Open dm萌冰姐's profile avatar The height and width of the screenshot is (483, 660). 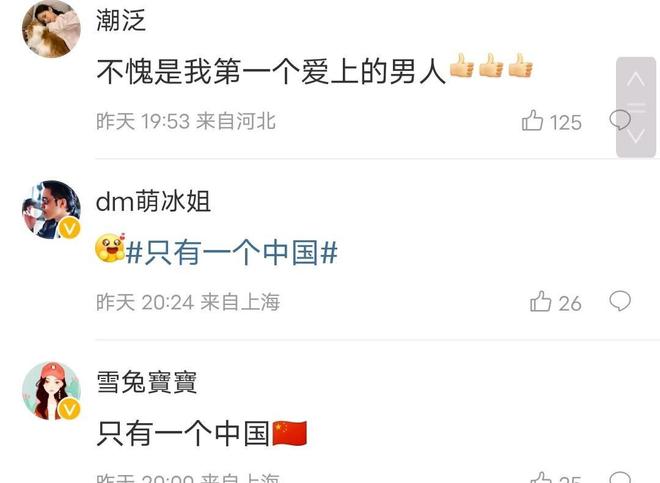(x=51, y=209)
